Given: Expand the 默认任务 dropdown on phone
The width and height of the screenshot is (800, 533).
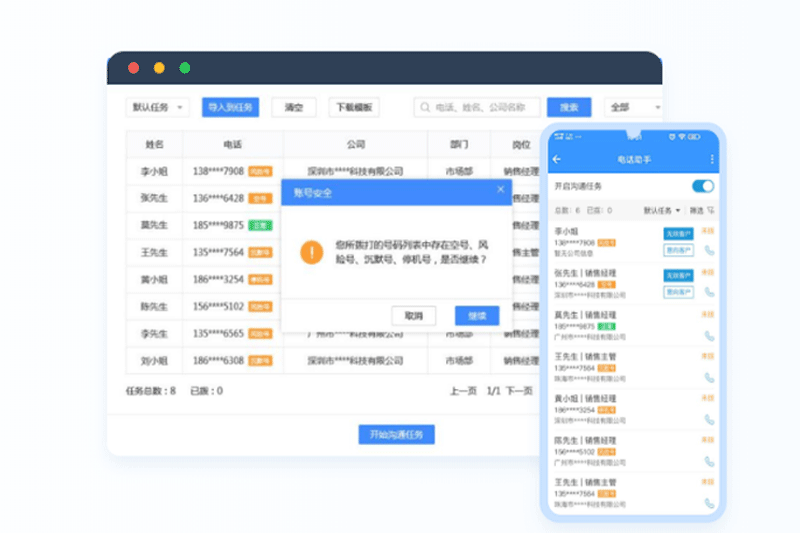Looking at the screenshot, I should pyautogui.click(x=662, y=211).
